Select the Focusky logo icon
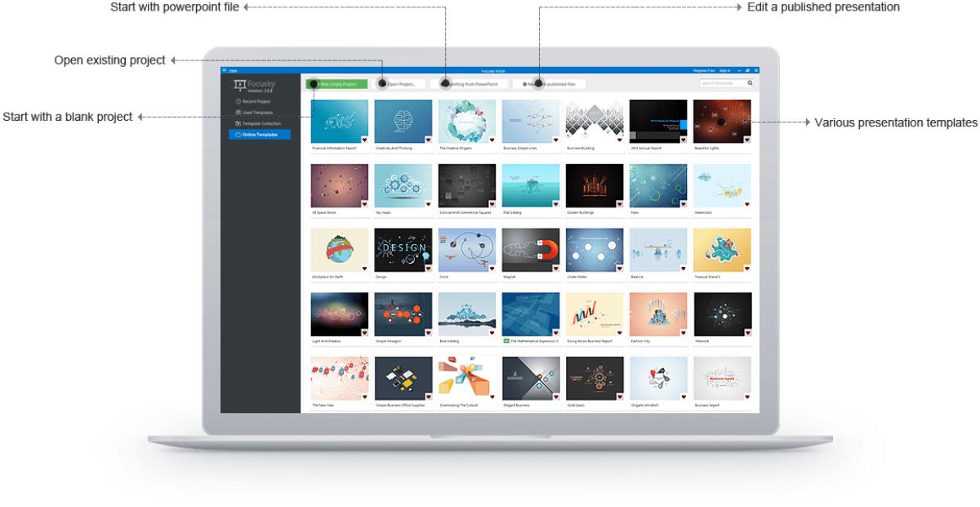980x507 pixels. pos(240,85)
